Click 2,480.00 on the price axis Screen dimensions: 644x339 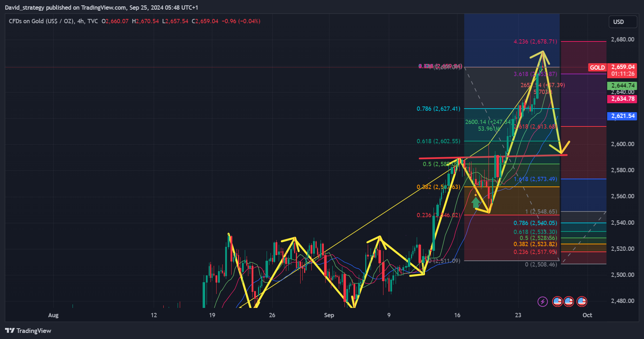tap(623, 301)
